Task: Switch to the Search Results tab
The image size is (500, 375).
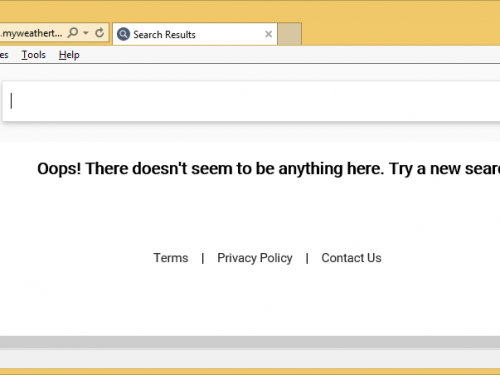Action: [x=195, y=34]
